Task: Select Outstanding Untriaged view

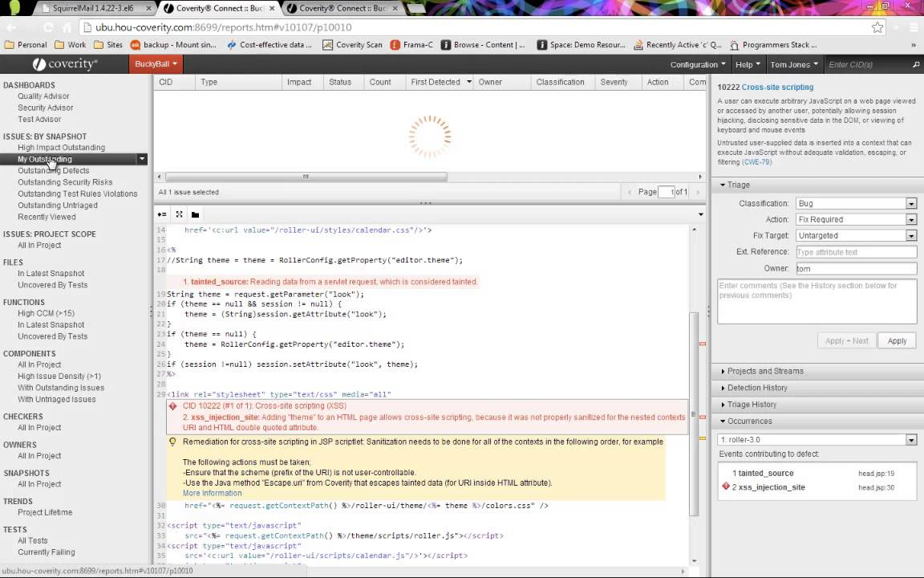Action: tap(57, 206)
